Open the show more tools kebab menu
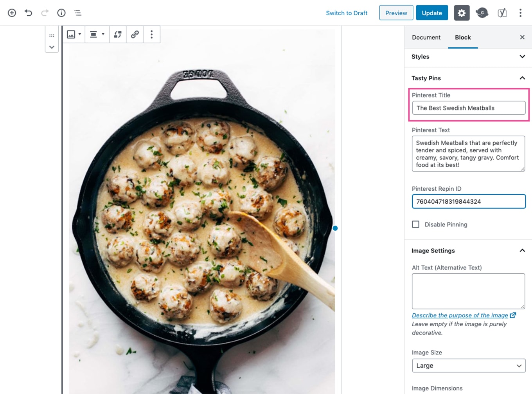Viewport: 532px width, 394px height. pos(521,13)
